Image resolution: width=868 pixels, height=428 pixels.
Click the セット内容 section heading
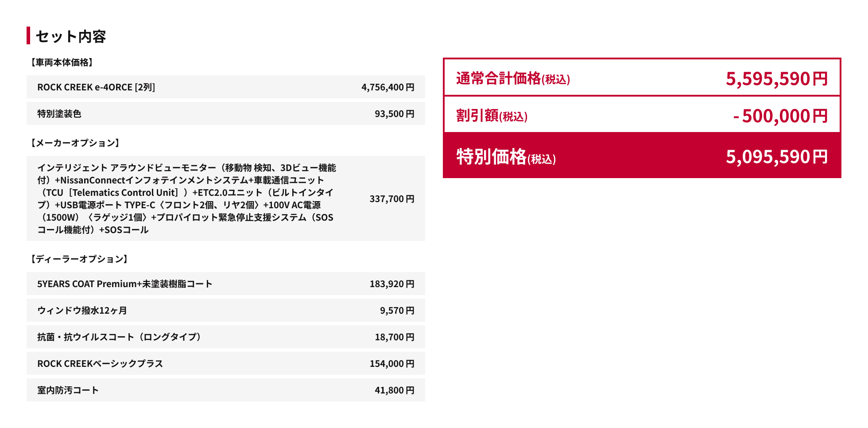tap(71, 36)
